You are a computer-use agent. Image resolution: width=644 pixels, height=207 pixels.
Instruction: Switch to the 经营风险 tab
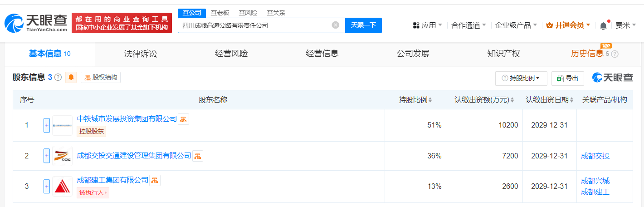click(x=231, y=54)
